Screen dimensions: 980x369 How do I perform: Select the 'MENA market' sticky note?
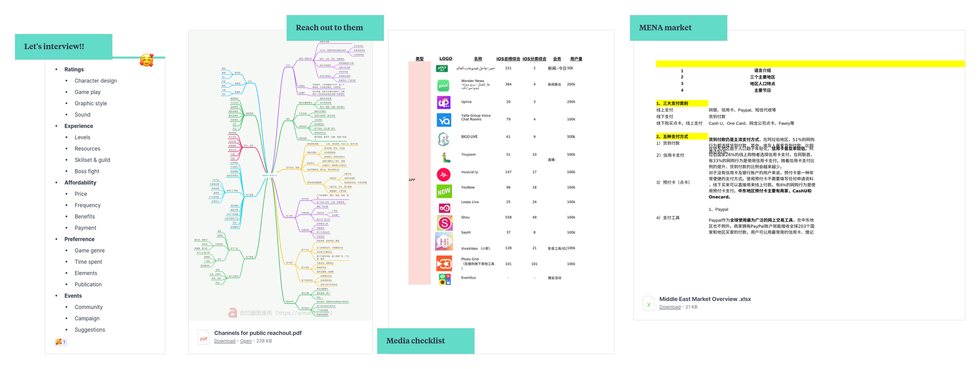point(678,28)
